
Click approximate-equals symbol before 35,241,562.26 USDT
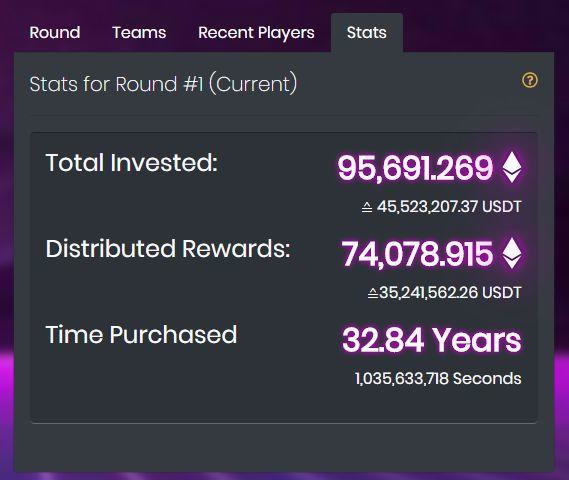point(373,293)
